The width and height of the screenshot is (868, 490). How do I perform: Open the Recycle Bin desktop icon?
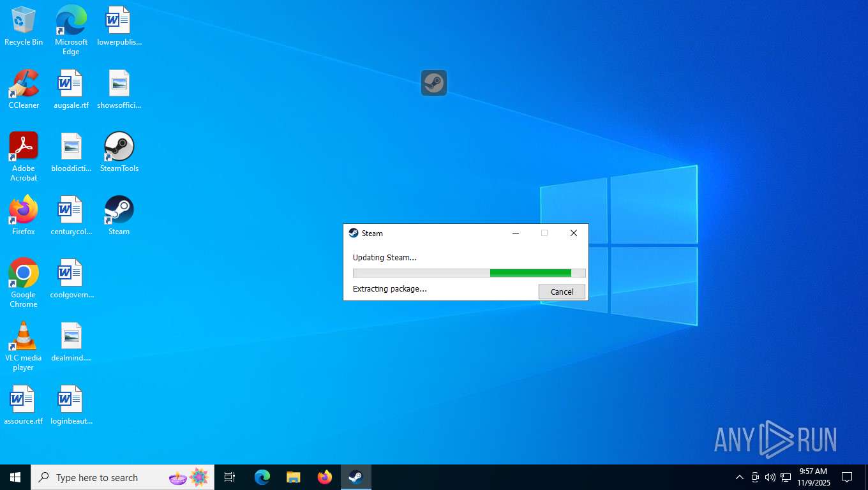tap(24, 26)
